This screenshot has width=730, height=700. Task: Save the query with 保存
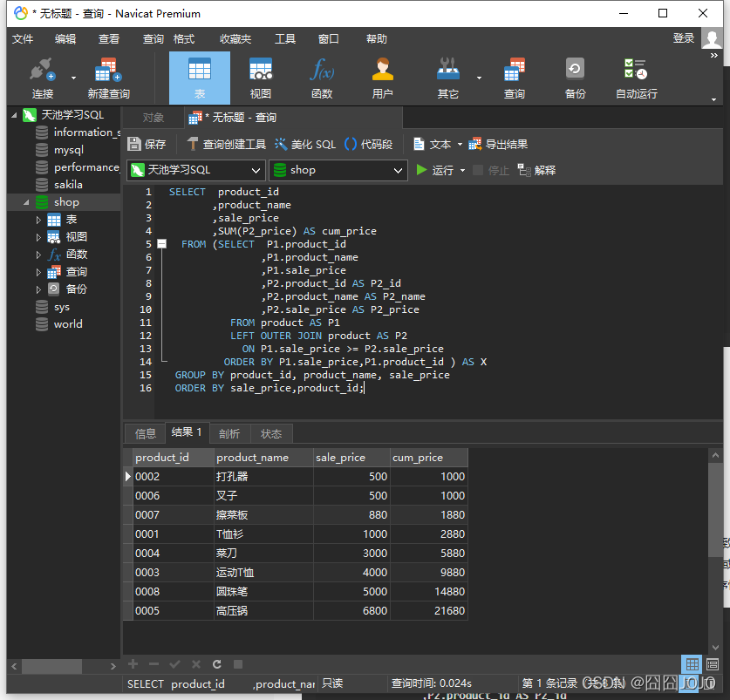coord(147,145)
